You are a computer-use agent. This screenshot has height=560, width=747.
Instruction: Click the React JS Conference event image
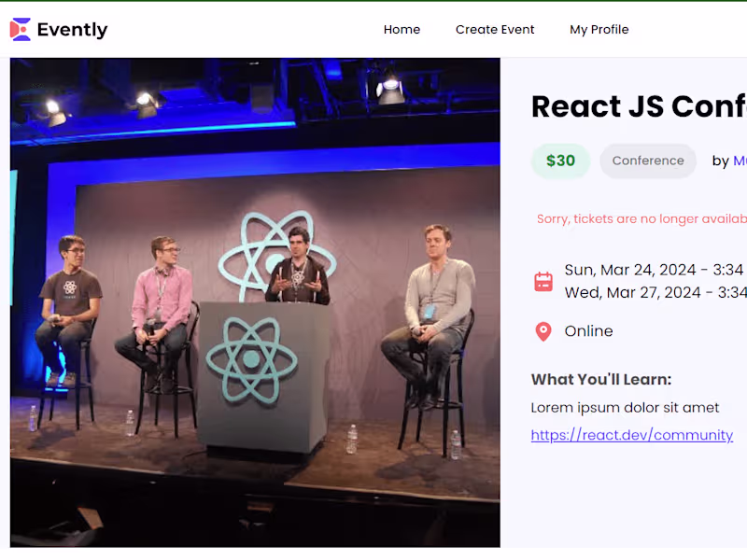click(x=255, y=302)
